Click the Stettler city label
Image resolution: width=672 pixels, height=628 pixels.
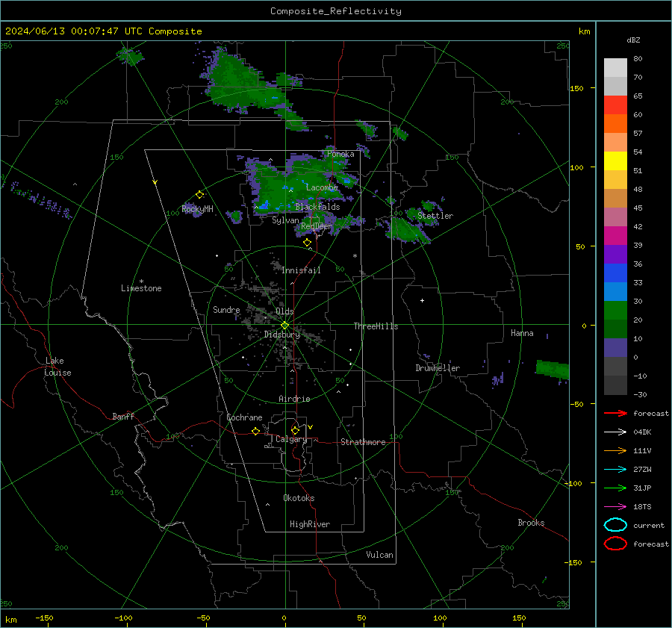tap(435, 216)
